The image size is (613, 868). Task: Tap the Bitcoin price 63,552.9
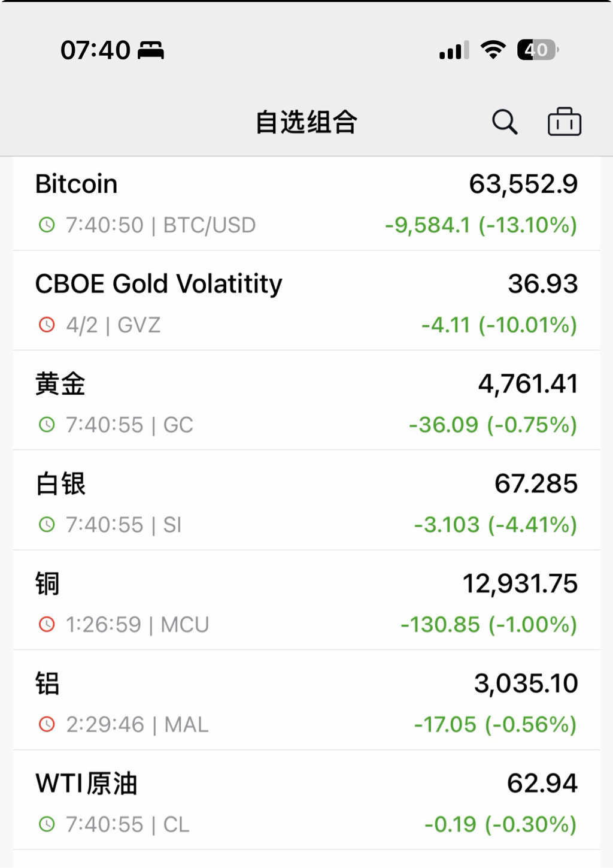click(x=523, y=184)
